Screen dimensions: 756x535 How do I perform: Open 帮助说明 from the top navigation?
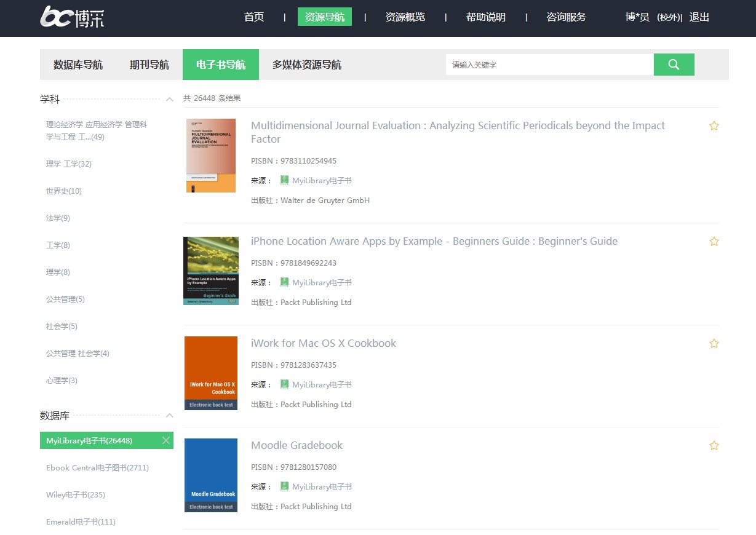click(x=485, y=17)
